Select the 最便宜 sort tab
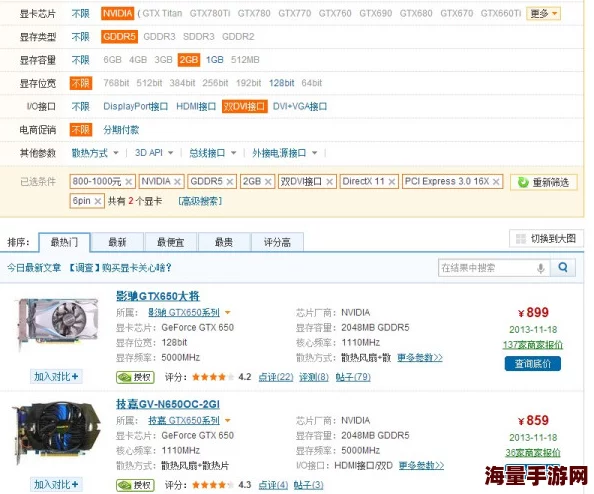The height and width of the screenshot is (494, 594). tap(170, 242)
